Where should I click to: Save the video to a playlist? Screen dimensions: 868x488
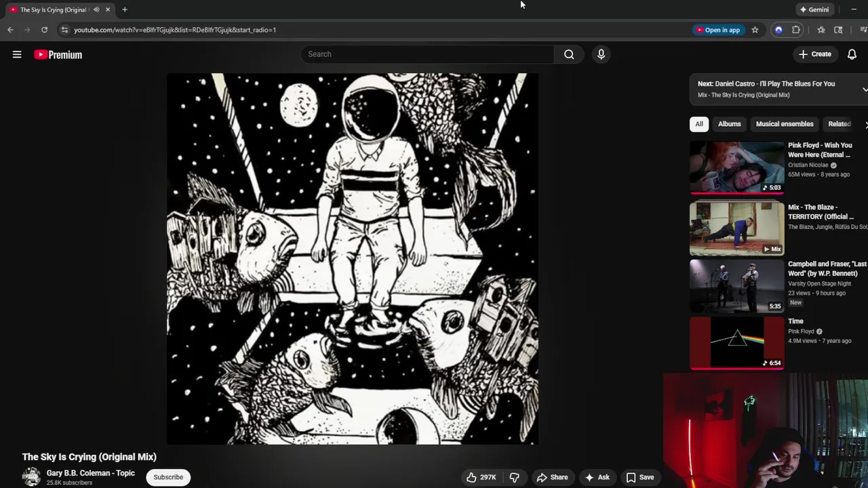tap(640, 477)
